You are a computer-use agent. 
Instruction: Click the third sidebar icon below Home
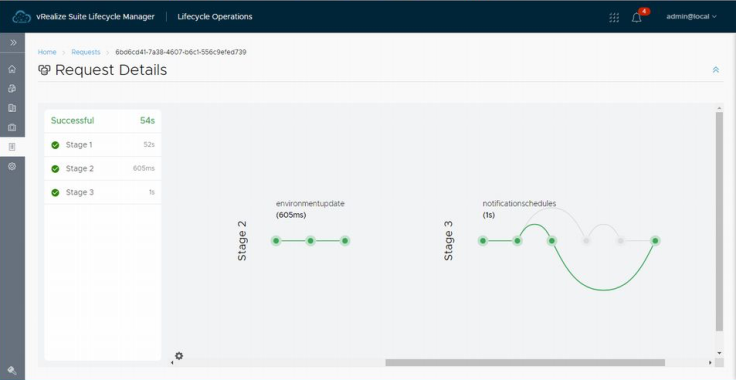click(12, 108)
